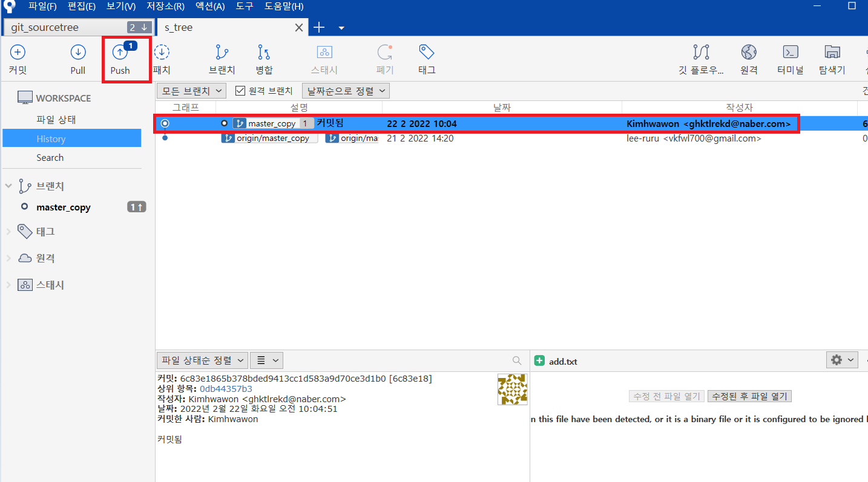
Task: Open the list view mode dropdown
Action: click(x=266, y=360)
